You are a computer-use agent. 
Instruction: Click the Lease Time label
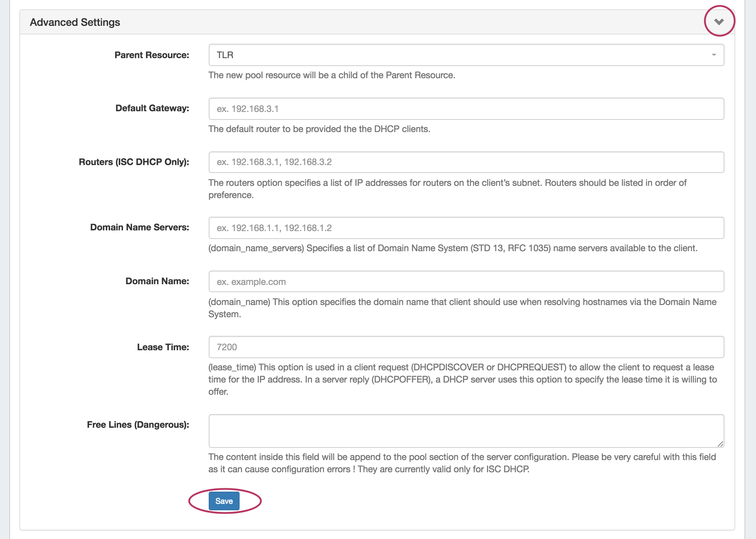[x=163, y=347]
